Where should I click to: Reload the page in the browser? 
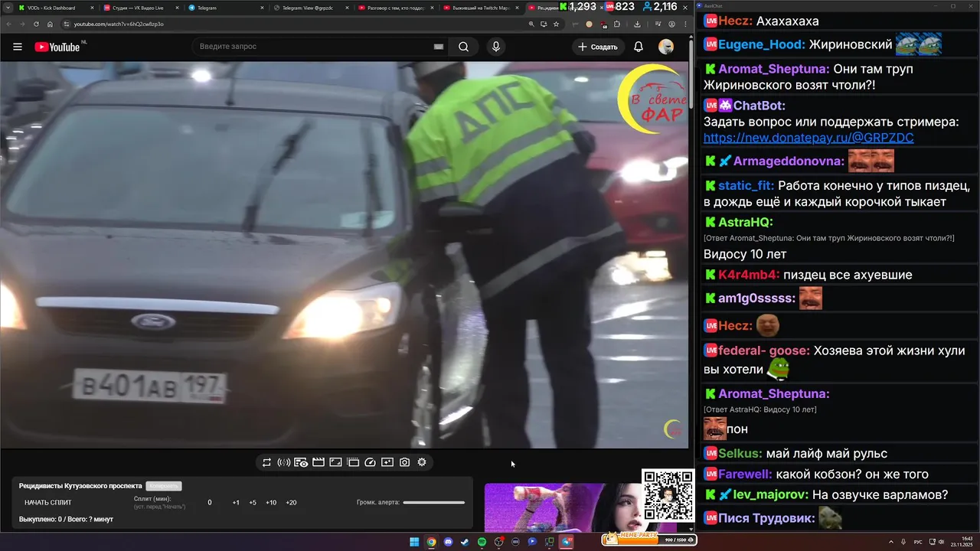click(x=36, y=24)
